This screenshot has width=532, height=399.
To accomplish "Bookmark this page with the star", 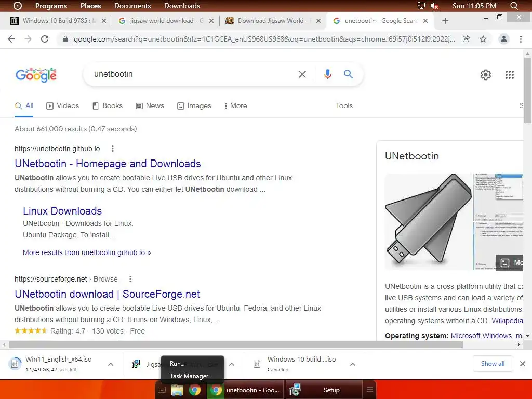I will click(483, 39).
